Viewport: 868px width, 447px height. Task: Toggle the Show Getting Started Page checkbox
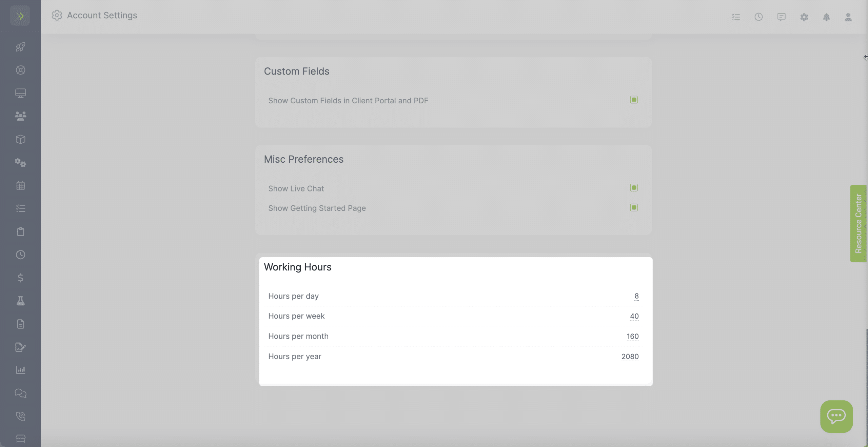pos(634,207)
